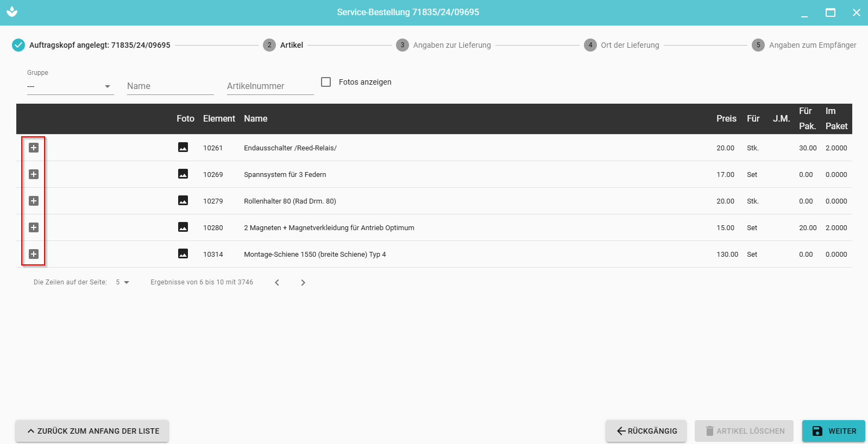
Task: Open photo icon for Endausschalter item
Action: 183,148
